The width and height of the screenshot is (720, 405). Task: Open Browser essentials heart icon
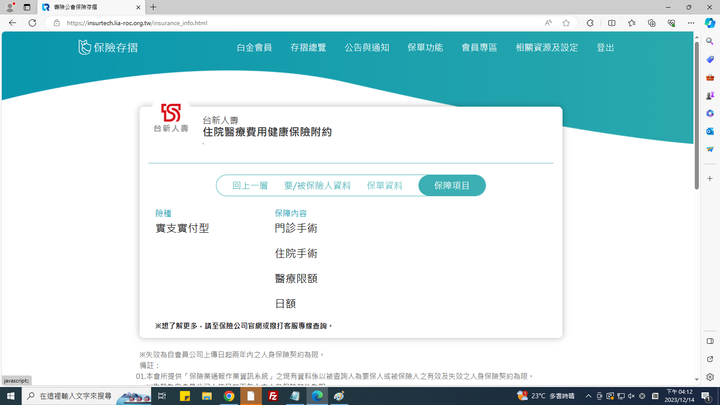point(671,23)
